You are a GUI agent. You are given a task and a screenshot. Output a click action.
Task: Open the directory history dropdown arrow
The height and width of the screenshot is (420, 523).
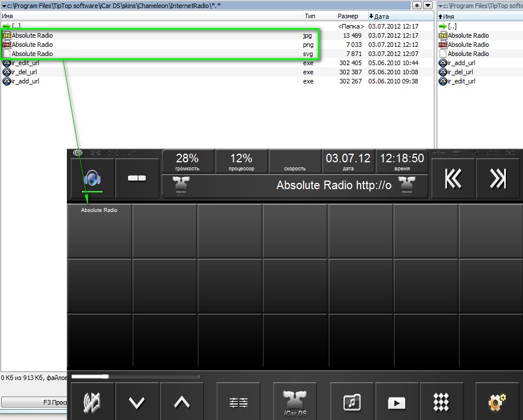coord(428,5)
